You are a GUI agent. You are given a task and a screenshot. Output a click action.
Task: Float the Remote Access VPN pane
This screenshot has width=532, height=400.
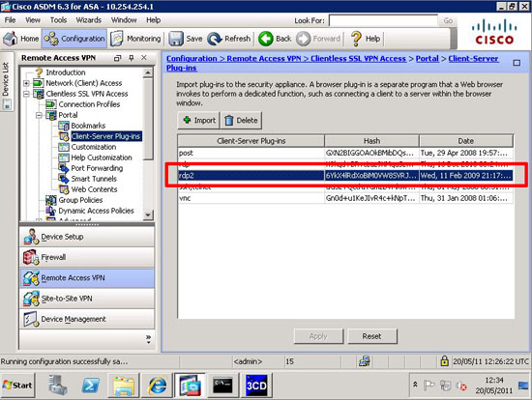point(117,58)
